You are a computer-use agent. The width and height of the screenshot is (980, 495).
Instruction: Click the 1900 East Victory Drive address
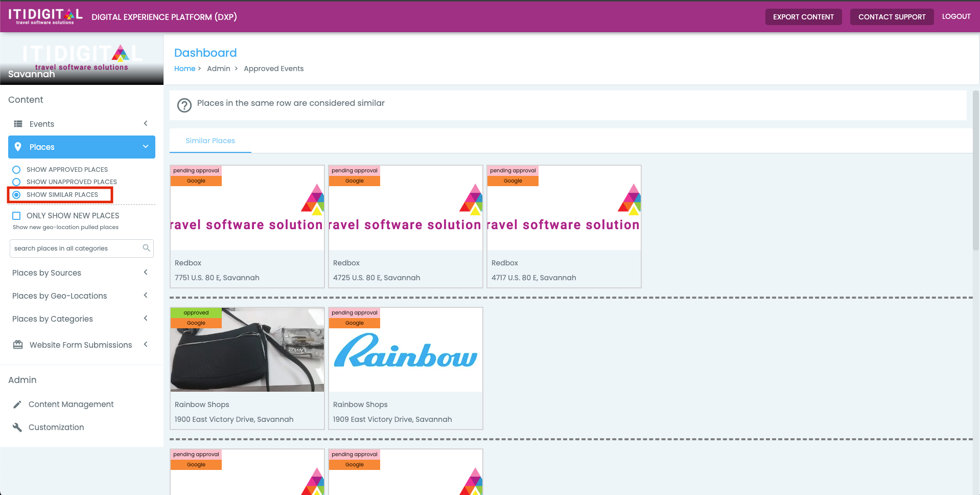pos(234,419)
